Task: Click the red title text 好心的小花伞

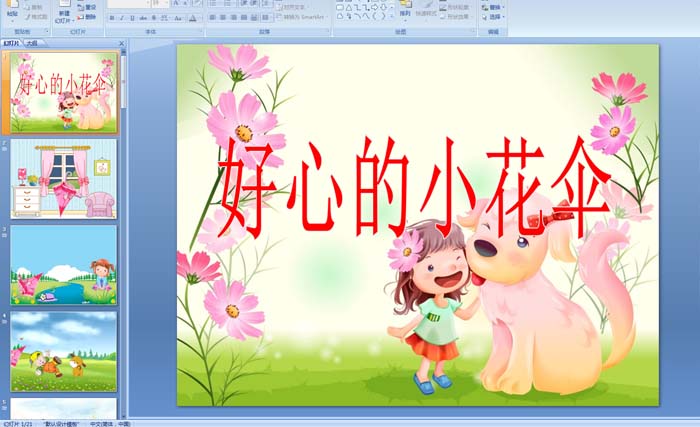Action: point(414,188)
